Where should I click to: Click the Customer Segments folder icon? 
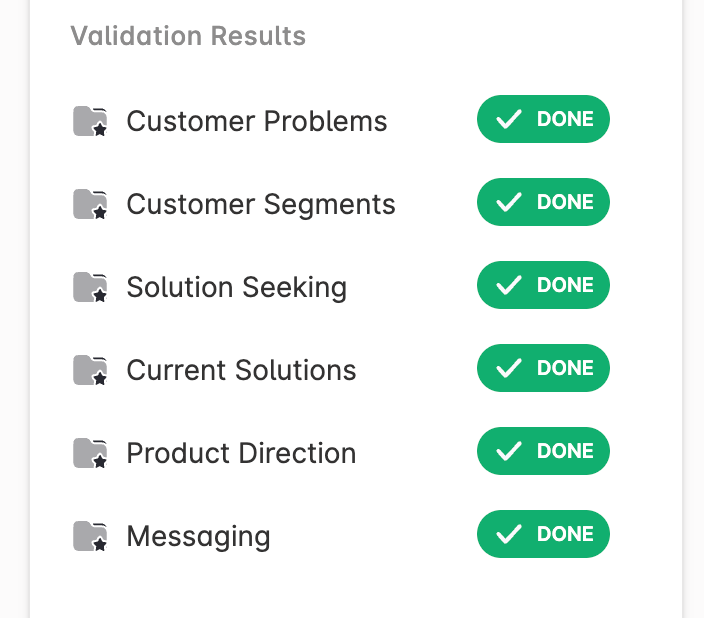click(90, 204)
